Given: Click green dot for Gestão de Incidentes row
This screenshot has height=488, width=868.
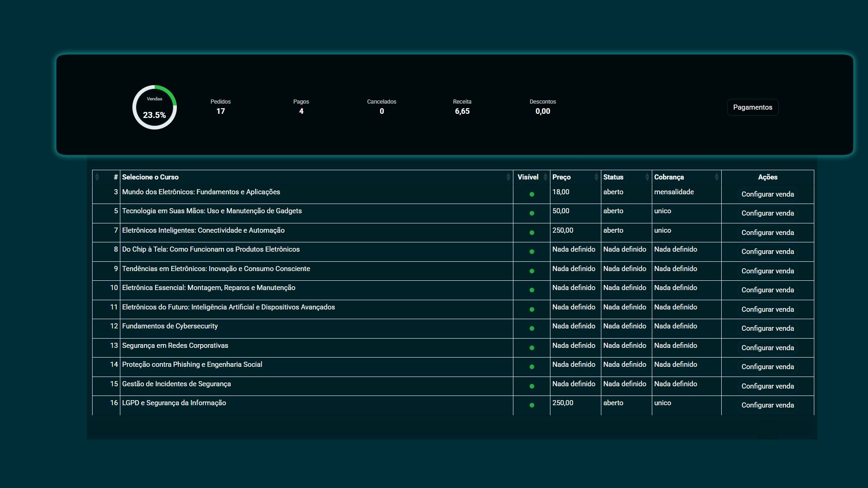Looking at the screenshot, I should tap(532, 386).
